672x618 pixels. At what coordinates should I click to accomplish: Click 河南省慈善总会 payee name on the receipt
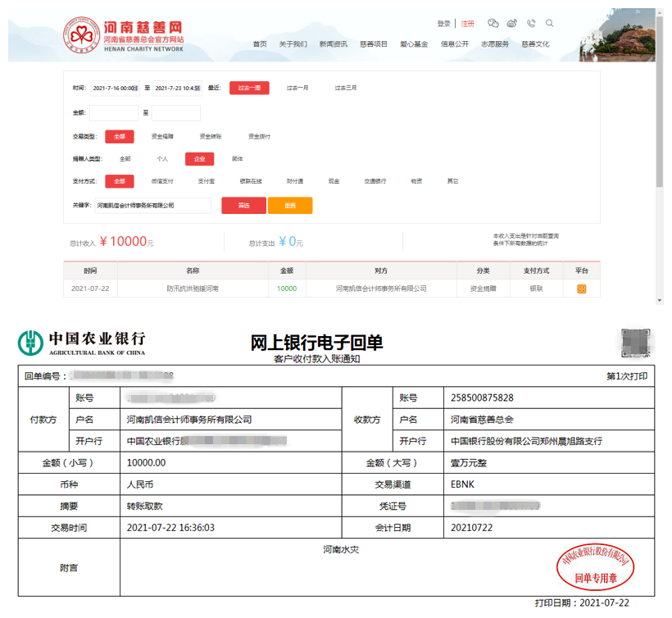pyautogui.click(x=482, y=420)
